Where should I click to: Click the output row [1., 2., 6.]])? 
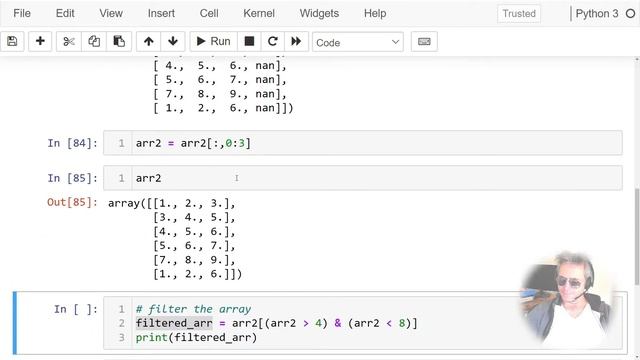(x=198, y=274)
